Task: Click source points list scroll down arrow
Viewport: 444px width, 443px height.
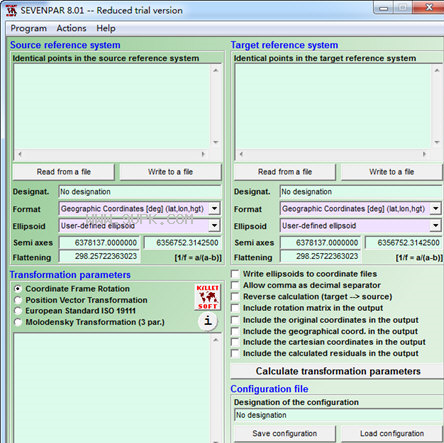Action: pyautogui.click(x=216, y=142)
